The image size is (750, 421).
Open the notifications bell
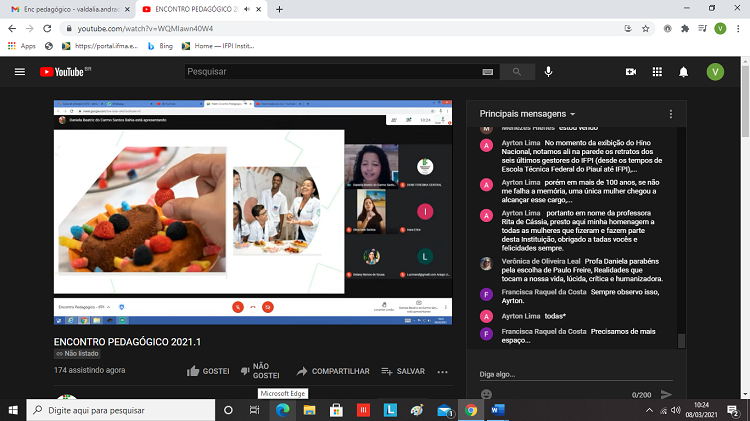pyautogui.click(x=684, y=72)
